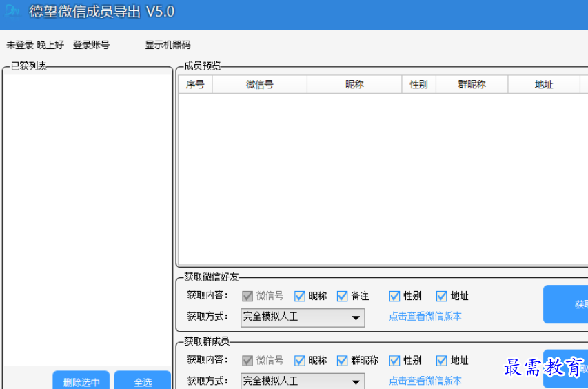
Task: Open 登录账号 login link
Action: [x=91, y=45]
